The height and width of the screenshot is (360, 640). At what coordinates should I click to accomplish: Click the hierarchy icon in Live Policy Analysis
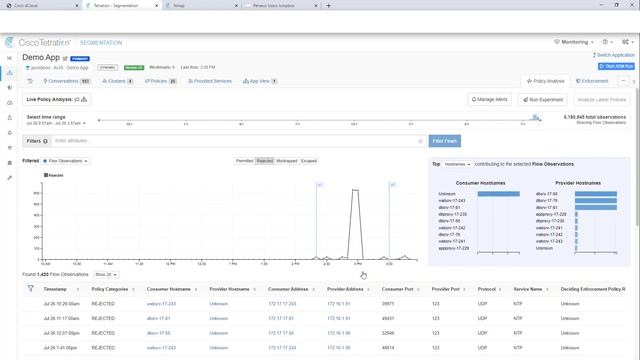coord(84,99)
